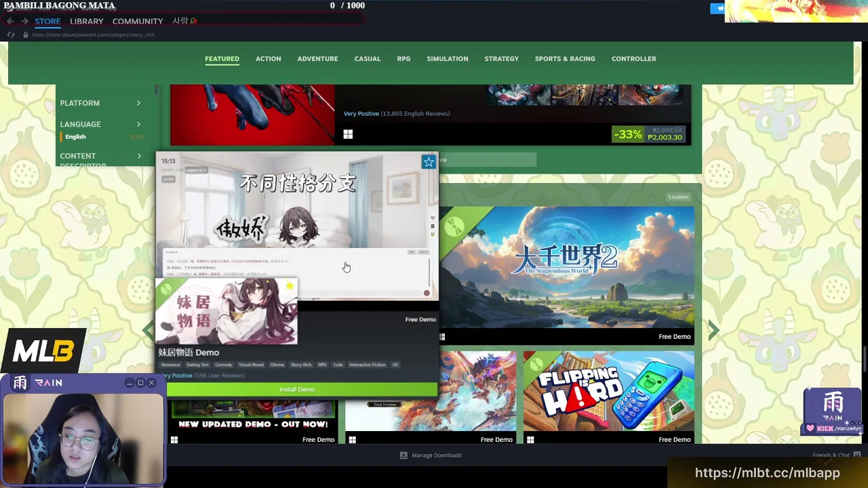The width and height of the screenshot is (868, 488).
Task: Select STRATEGY category tab
Action: (x=501, y=59)
